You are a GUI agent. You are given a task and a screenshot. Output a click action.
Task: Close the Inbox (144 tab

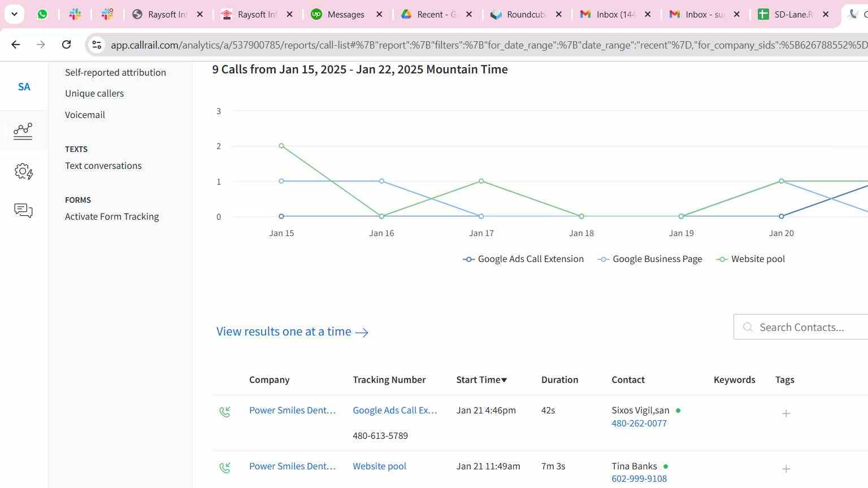648,14
